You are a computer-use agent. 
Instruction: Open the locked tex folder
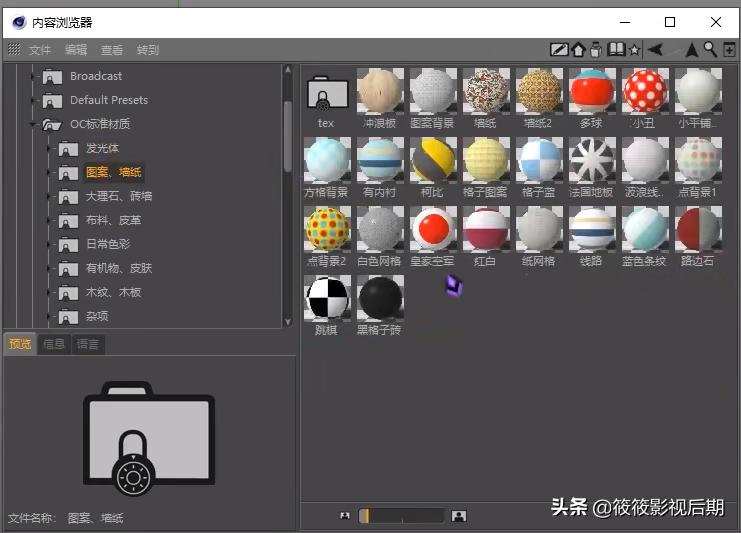[327, 94]
